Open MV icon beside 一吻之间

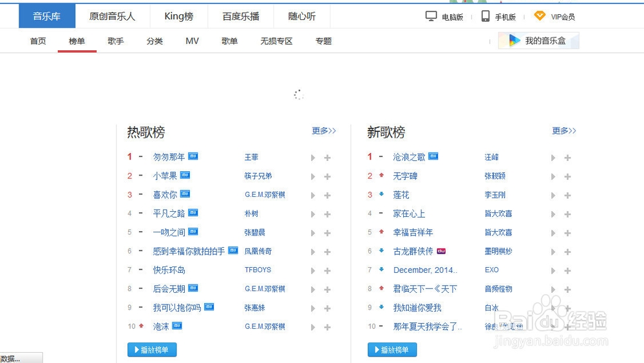[x=193, y=232]
